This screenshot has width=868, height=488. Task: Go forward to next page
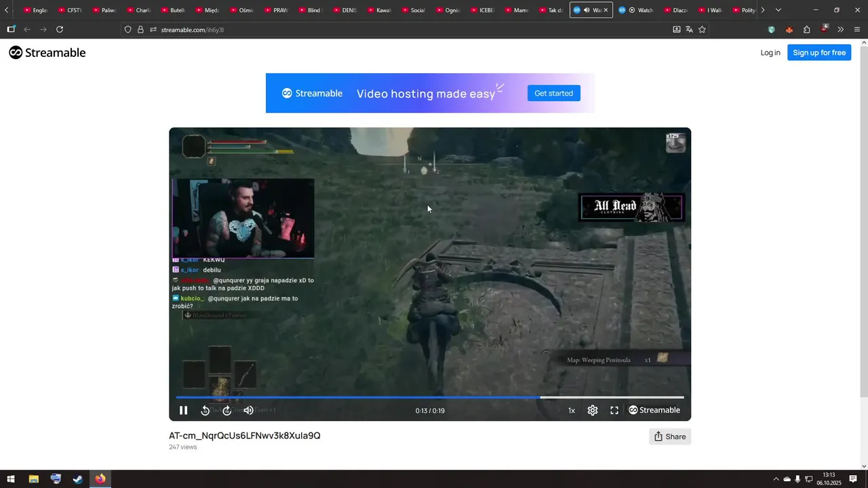[43, 29]
